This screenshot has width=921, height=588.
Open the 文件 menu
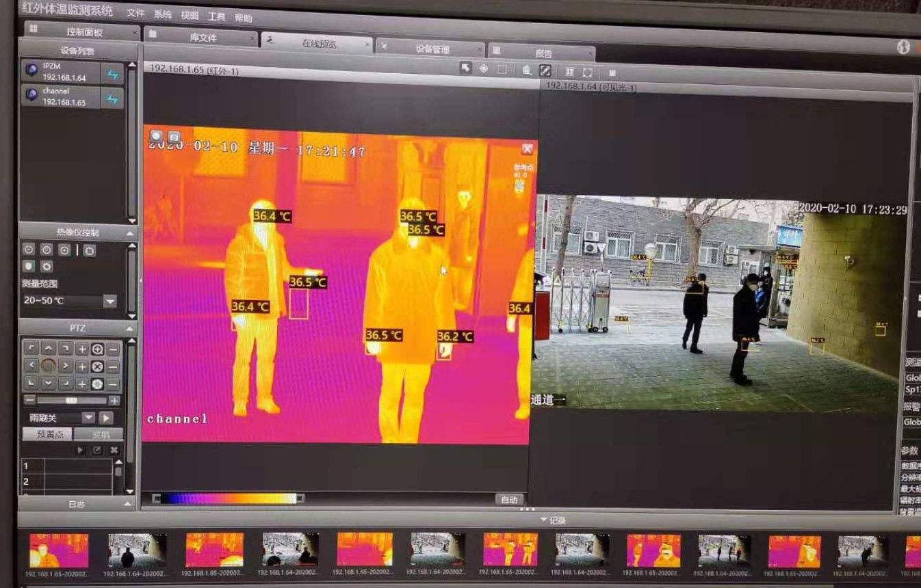(135, 14)
